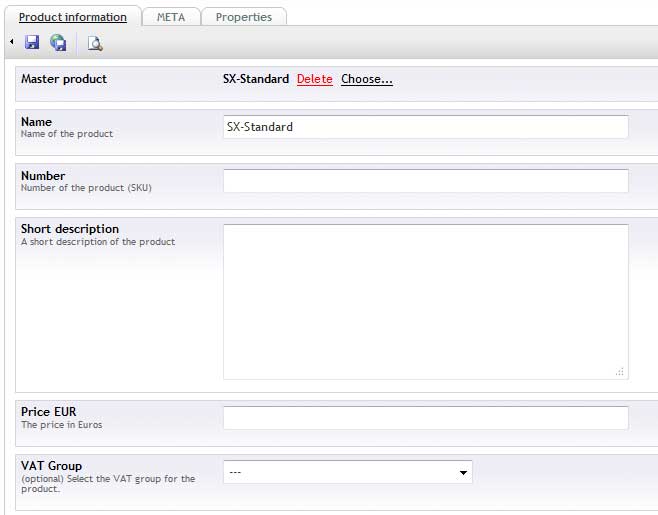This screenshot has width=658, height=515.
Task: Click the Choose... link for master product
Action: pyautogui.click(x=367, y=79)
